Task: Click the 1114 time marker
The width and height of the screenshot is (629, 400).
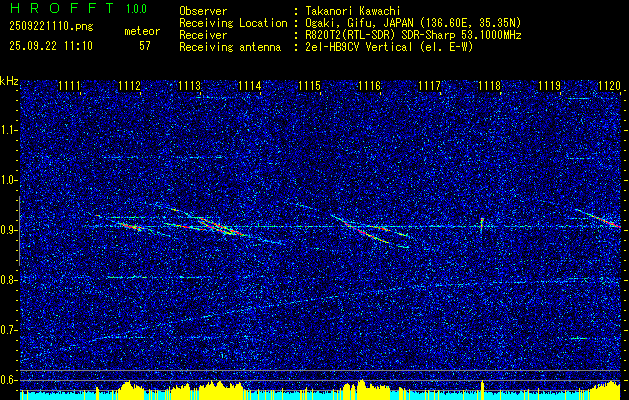Action: click(250, 85)
